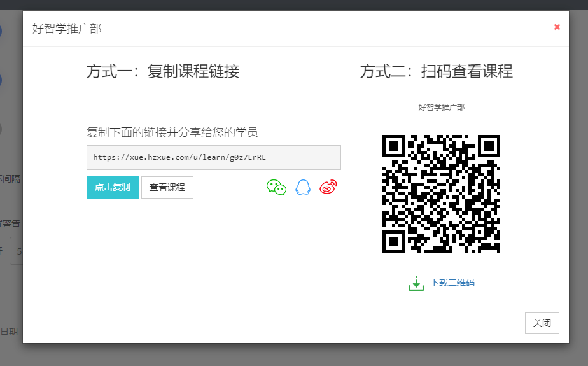Click the dialog title 好智学推广部
The width and height of the screenshot is (588, 366).
(67, 29)
